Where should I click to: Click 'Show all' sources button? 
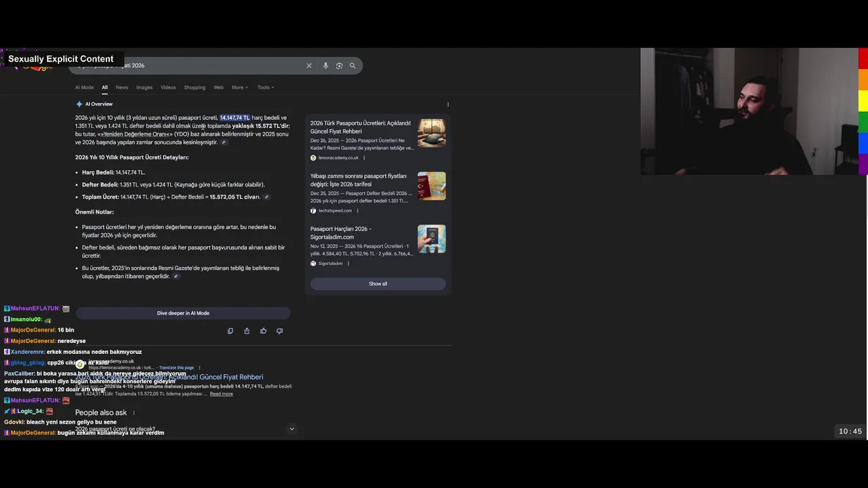[378, 284]
